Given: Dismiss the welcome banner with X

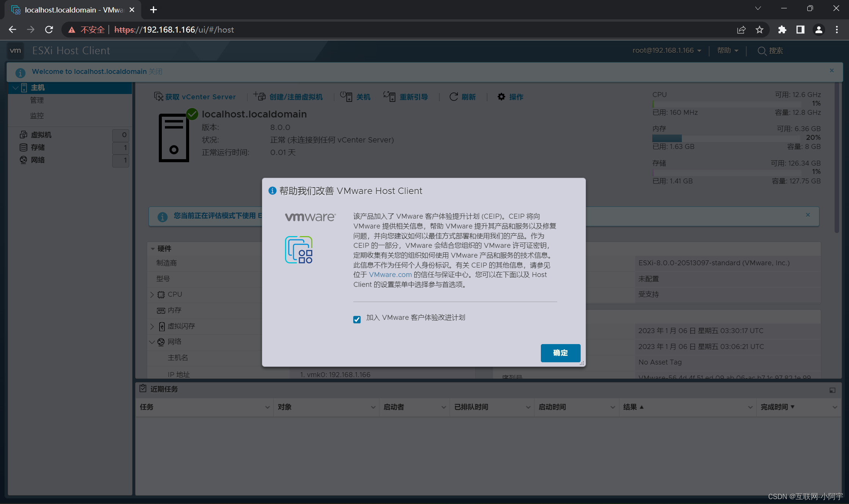Looking at the screenshot, I should pyautogui.click(x=832, y=70).
